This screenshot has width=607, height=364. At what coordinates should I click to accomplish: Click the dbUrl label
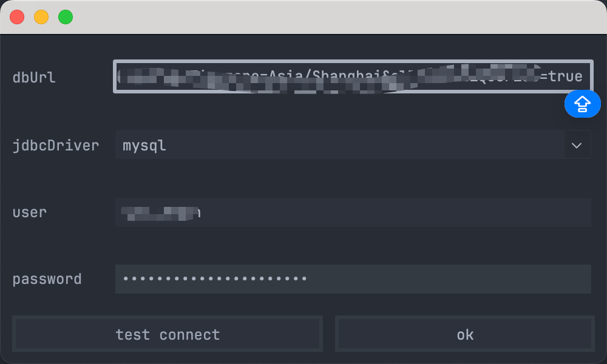coord(34,78)
